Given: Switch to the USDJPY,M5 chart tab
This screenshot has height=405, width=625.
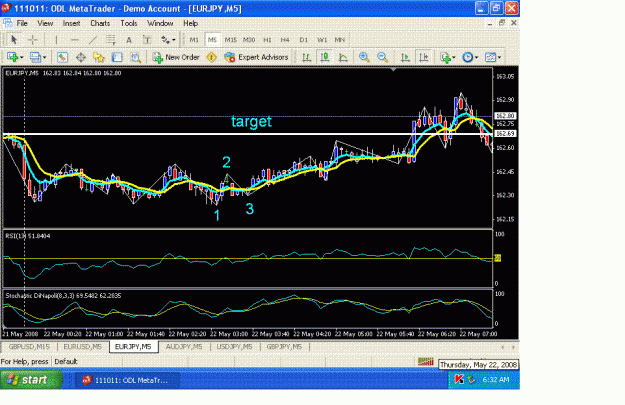Looking at the screenshot, I should coord(234,347).
